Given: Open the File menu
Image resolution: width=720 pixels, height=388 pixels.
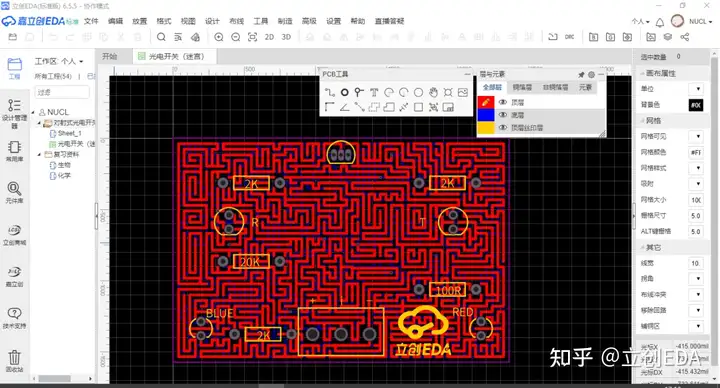Looking at the screenshot, I should click(x=91, y=21).
